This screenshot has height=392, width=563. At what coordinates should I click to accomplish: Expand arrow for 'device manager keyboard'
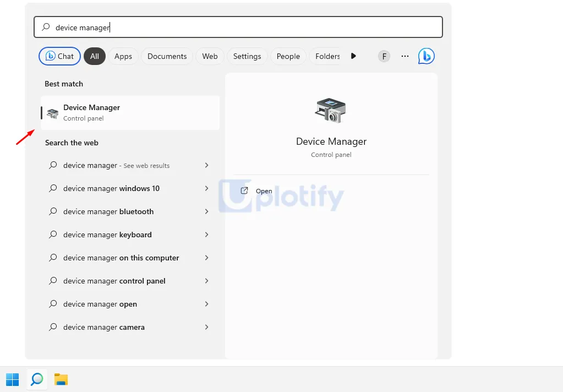(x=206, y=235)
